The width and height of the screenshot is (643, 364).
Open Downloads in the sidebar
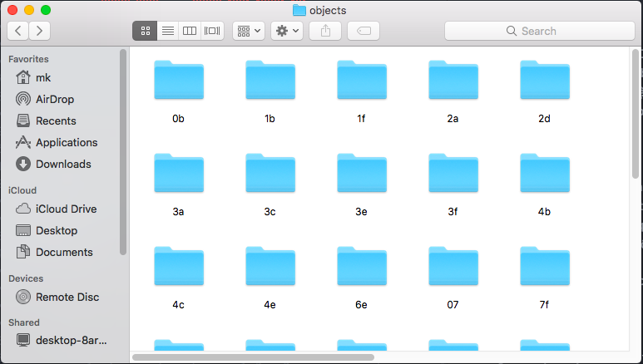point(53,164)
